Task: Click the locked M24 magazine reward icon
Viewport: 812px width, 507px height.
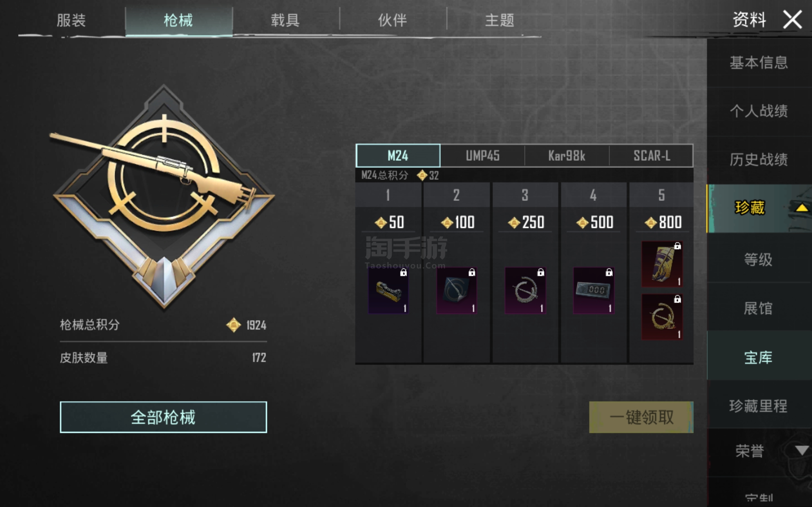Action: (x=389, y=290)
